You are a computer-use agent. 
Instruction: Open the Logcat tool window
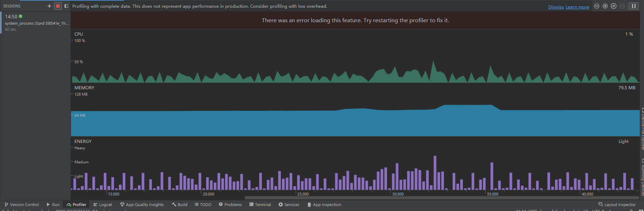click(102, 205)
